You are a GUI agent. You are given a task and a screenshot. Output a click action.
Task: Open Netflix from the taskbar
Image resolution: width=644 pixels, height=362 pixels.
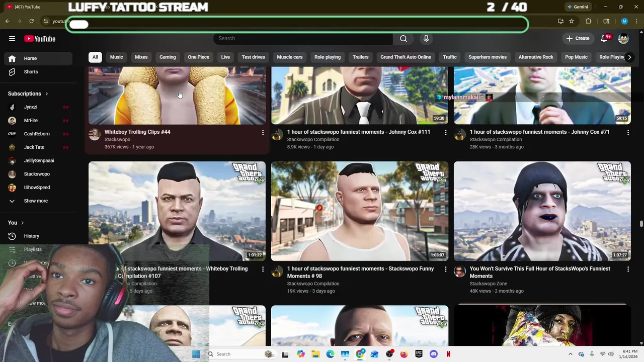tap(448, 354)
